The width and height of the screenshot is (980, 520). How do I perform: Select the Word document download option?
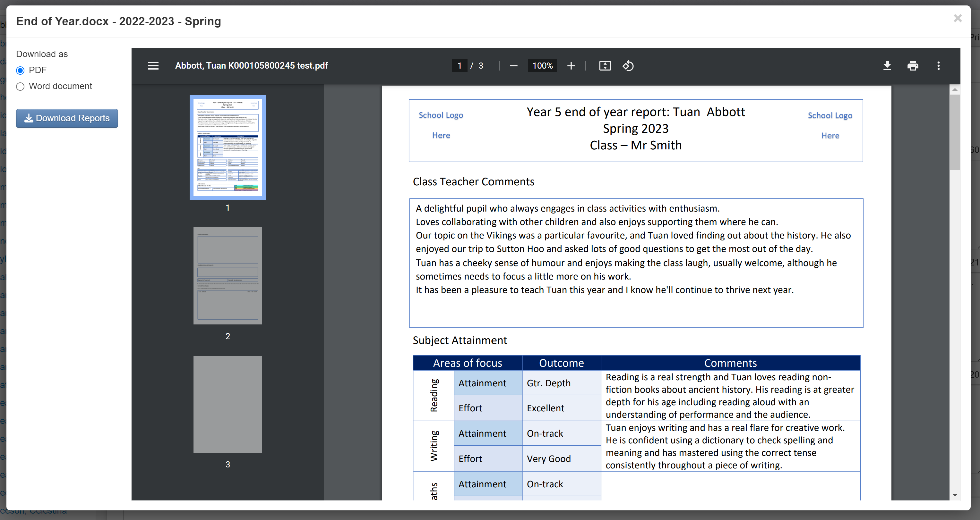point(20,87)
